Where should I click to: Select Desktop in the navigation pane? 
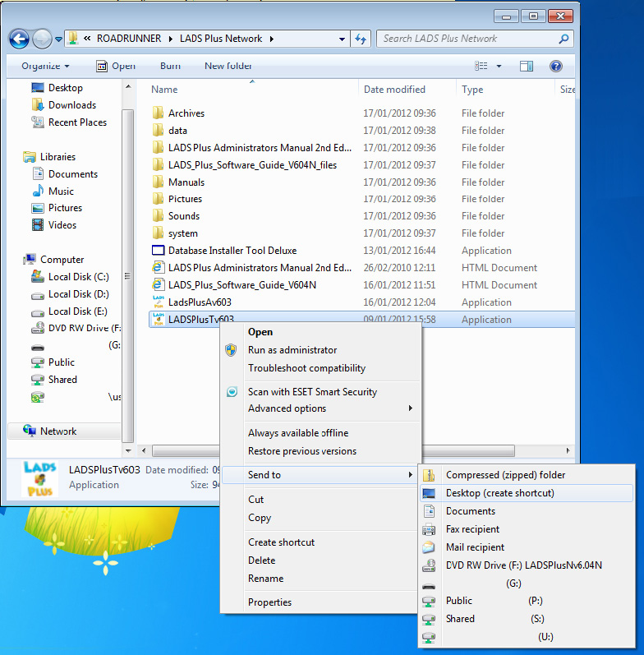(x=57, y=88)
